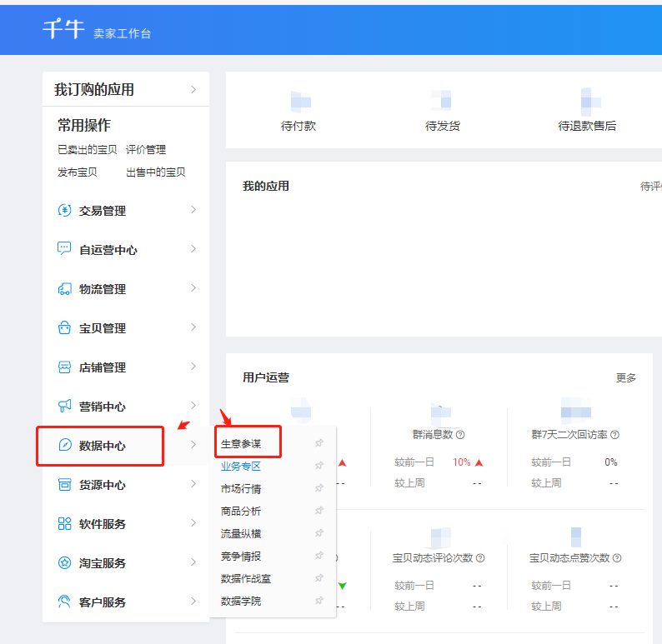Click the 货源中心 box icon

[64, 484]
